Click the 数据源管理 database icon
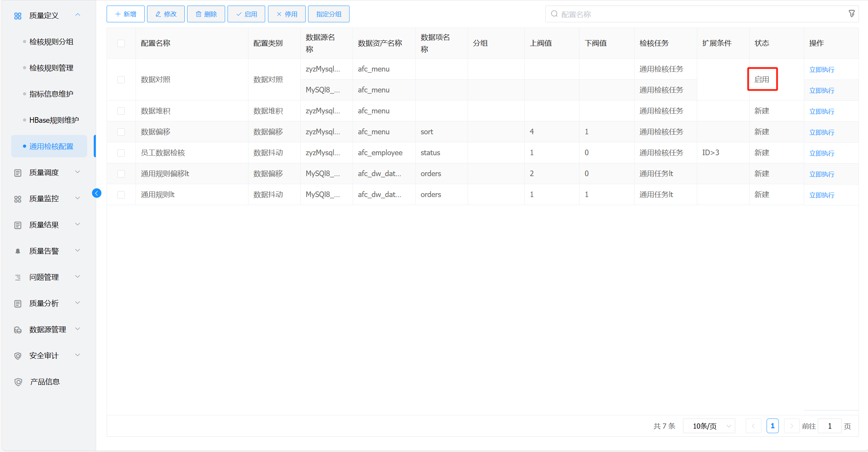Image resolution: width=868 pixels, height=452 pixels. pos(18,330)
